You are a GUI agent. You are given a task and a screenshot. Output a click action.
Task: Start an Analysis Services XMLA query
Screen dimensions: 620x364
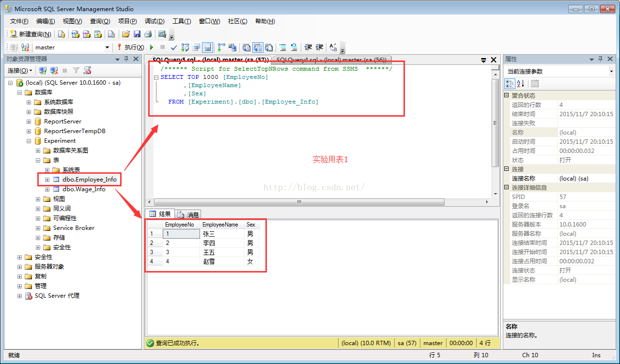pyautogui.click(x=98, y=34)
